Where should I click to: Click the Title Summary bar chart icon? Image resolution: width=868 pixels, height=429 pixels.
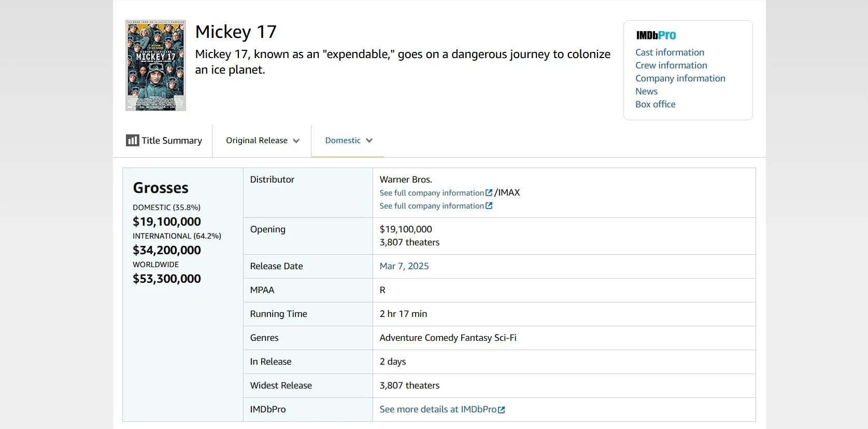coord(132,141)
